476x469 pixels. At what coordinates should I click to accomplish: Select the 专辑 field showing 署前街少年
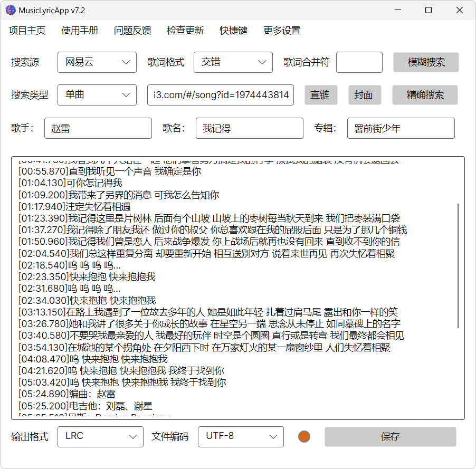click(x=401, y=128)
